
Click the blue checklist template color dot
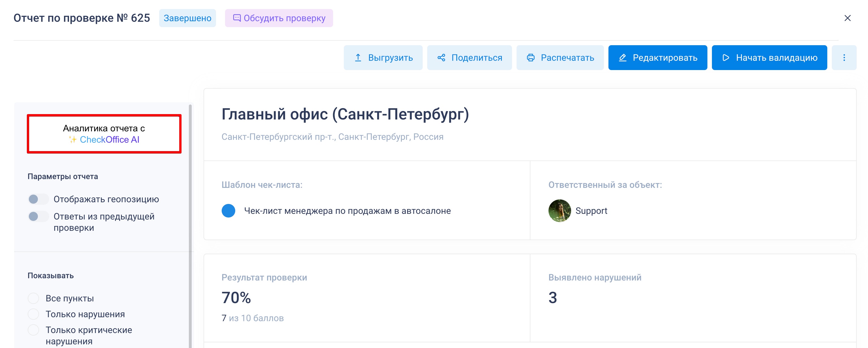click(228, 211)
